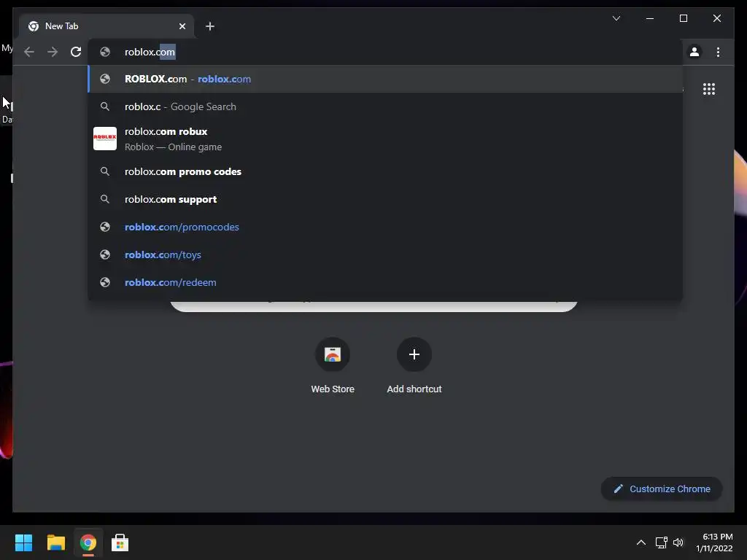Open the roblox.com/redeem suggestion

pos(385,282)
